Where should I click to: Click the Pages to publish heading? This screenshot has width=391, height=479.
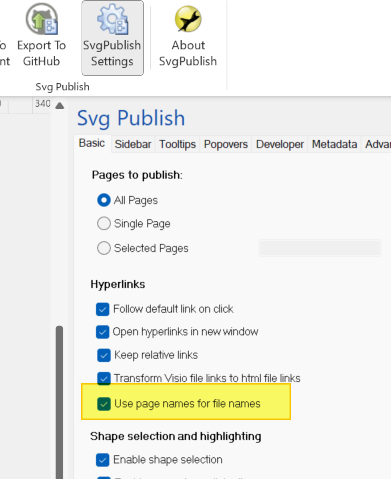coord(137,175)
